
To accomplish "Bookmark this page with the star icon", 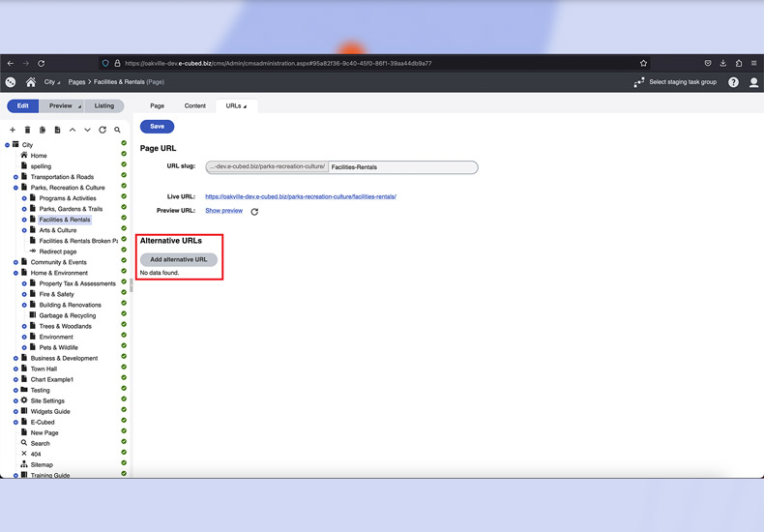I will [643, 63].
